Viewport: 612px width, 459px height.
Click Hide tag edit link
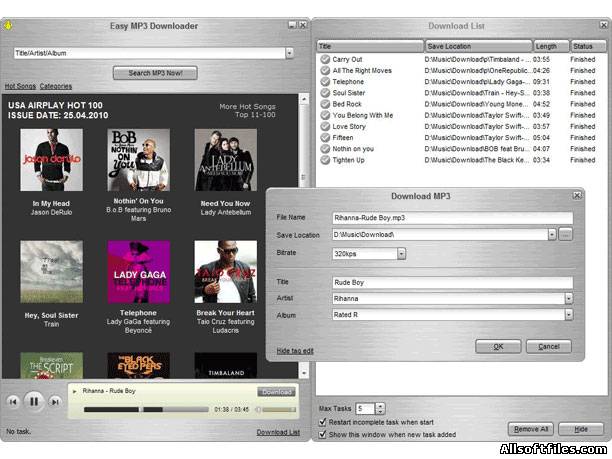click(x=295, y=351)
